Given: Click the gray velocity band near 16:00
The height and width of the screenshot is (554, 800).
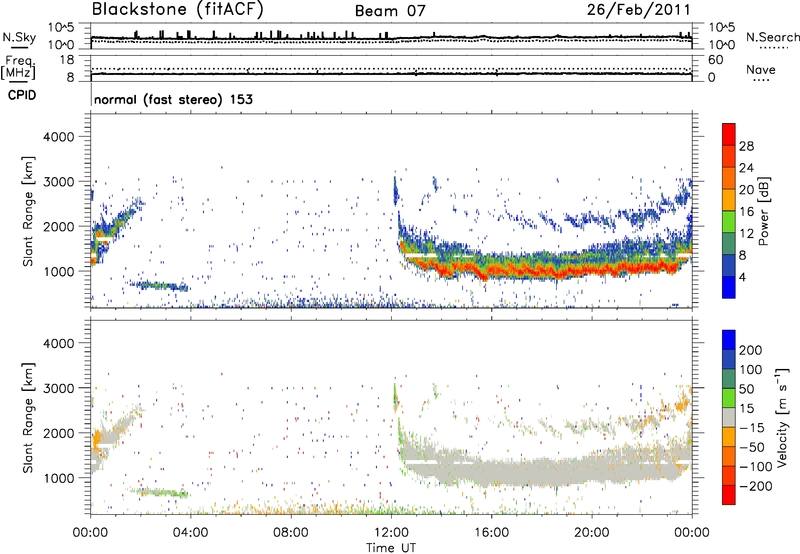Looking at the screenshot, I should [492, 472].
